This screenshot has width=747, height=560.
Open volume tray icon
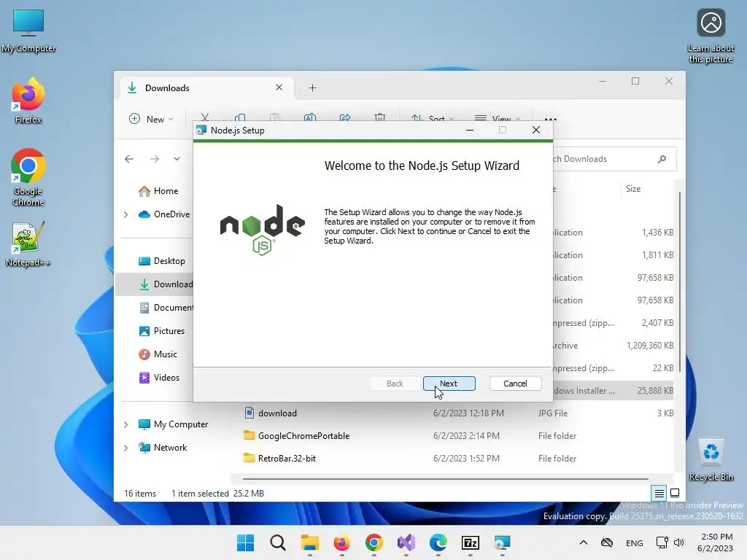tap(679, 542)
